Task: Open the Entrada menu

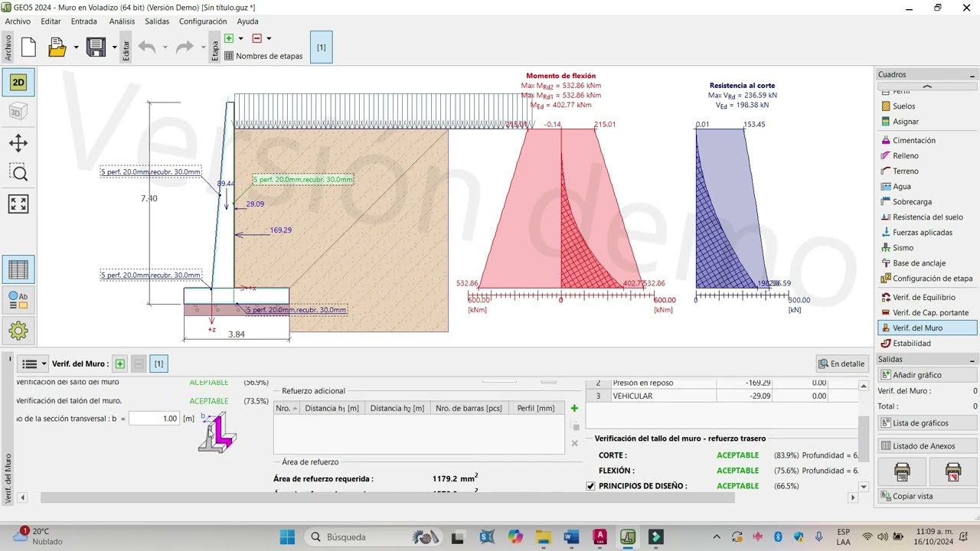Action: [84, 21]
